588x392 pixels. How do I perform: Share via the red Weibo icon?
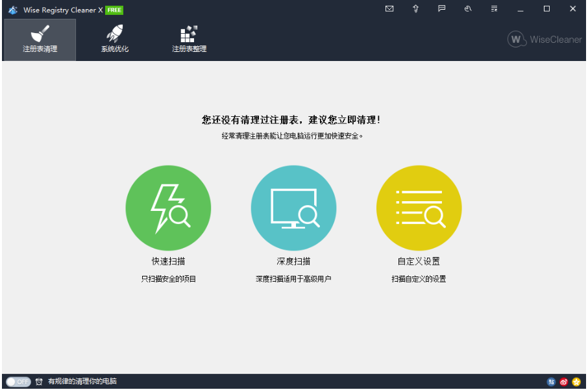point(563,382)
